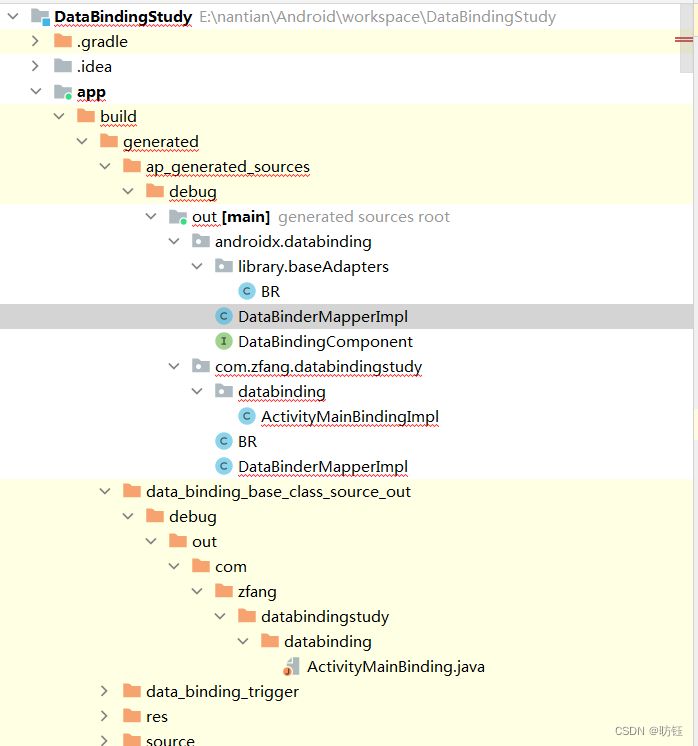The width and height of the screenshot is (698, 746).
Task: Click the androidx.databinding package icon
Action: point(200,242)
